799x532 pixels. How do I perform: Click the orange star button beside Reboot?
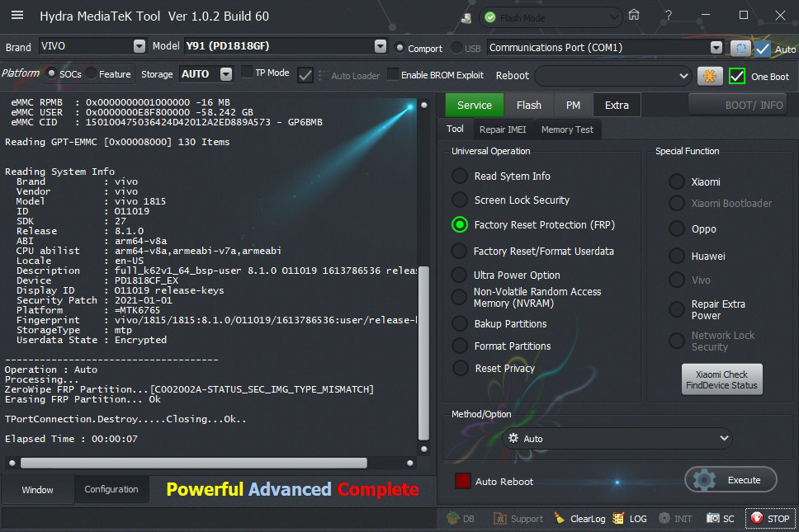pyautogui.click(x=709, y=76)
